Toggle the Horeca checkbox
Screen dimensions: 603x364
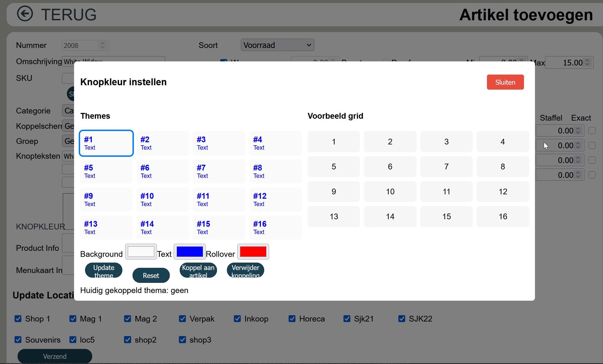coord(292,318)
